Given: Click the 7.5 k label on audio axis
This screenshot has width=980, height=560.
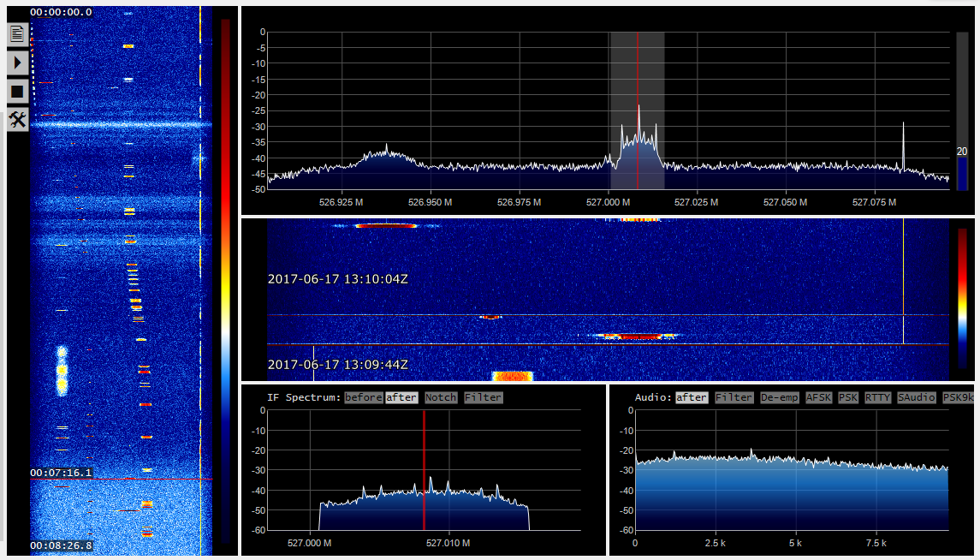Looking at the screenshot, I should (x=876, y=543).
